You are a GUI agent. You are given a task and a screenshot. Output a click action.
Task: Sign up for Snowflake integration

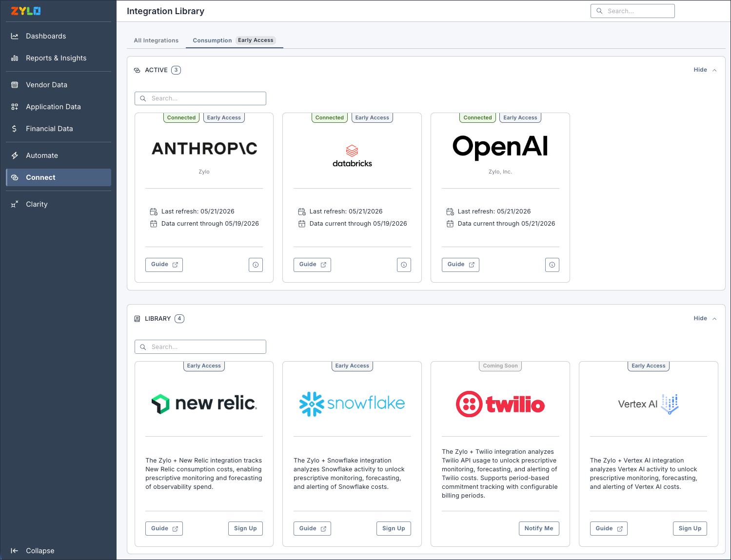(x=394, y=529)
